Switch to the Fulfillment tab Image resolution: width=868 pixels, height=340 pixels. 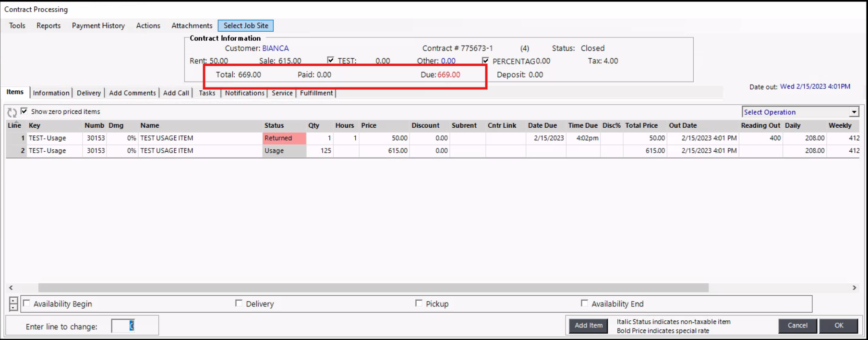316,93
